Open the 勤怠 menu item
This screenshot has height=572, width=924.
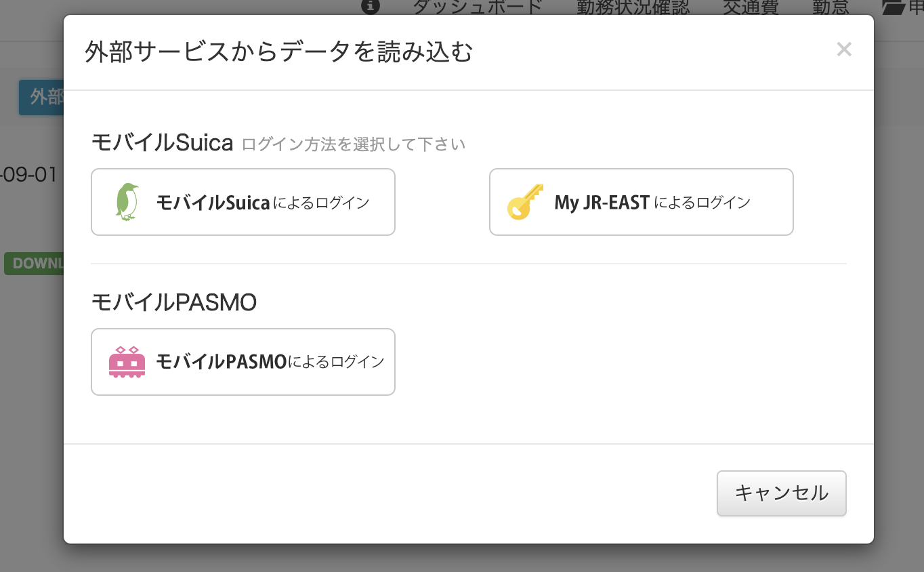click(831, 7)
